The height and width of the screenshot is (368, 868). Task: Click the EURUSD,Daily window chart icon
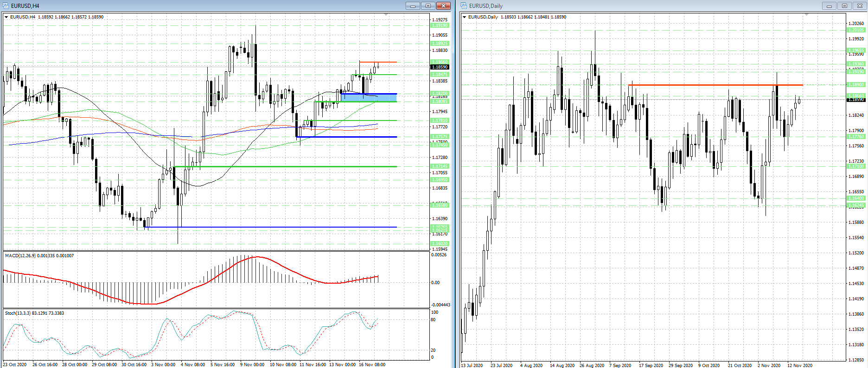click(x=464, y=6)
